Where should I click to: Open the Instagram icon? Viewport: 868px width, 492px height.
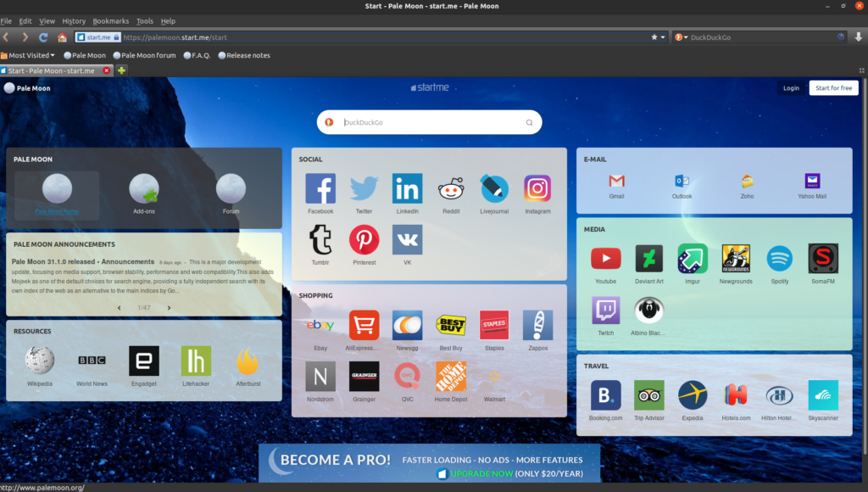tap(537, 188)
